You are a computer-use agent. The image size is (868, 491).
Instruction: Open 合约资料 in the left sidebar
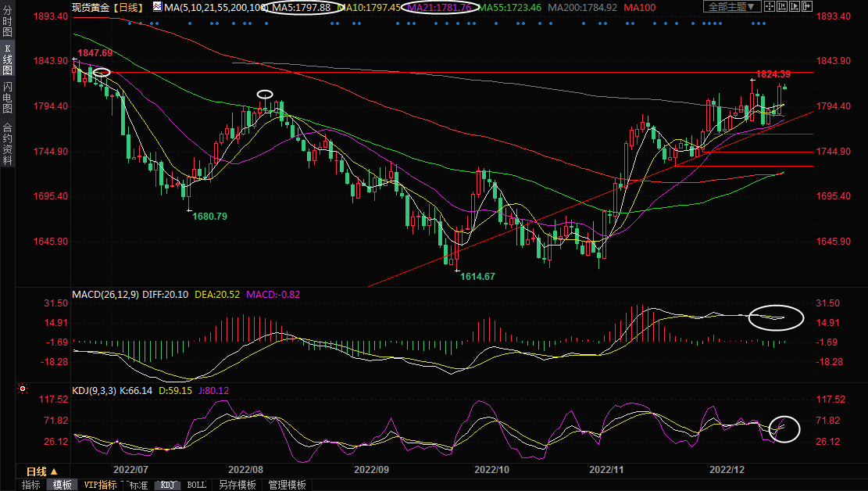pyautogui.click(x=7, y=143)
